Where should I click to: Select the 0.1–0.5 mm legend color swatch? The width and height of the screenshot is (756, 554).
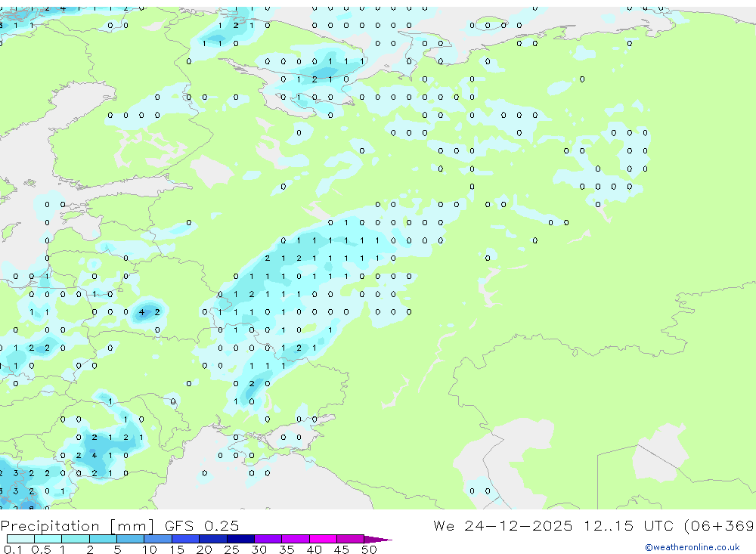[x=20, y=539]
